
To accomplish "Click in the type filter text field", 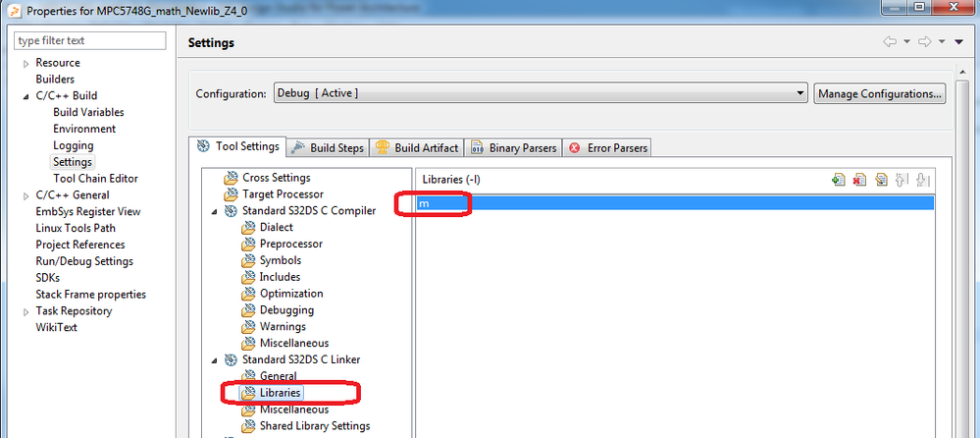I will coord(90,40).
